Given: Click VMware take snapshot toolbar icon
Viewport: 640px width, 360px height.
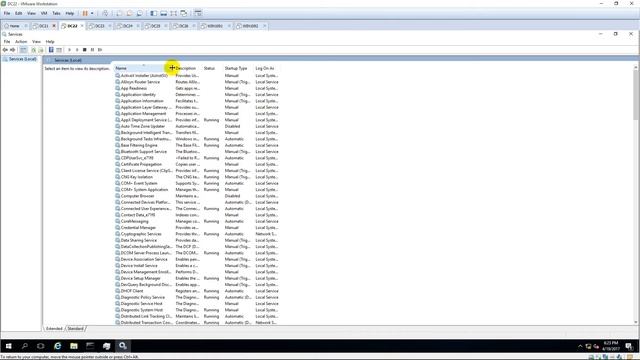Looking at the screenshot, I should [x=119, y=13].
